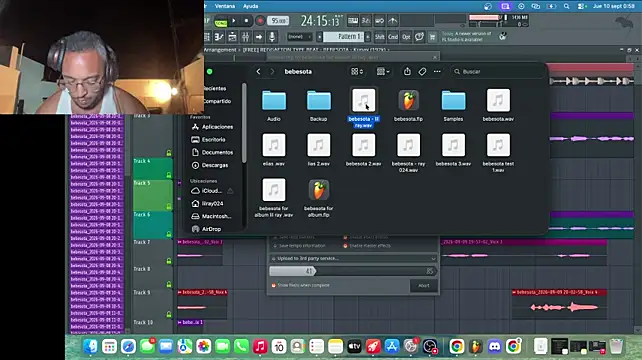Click the Finder share icon
The image size is (642, 360).
(407, 71)
